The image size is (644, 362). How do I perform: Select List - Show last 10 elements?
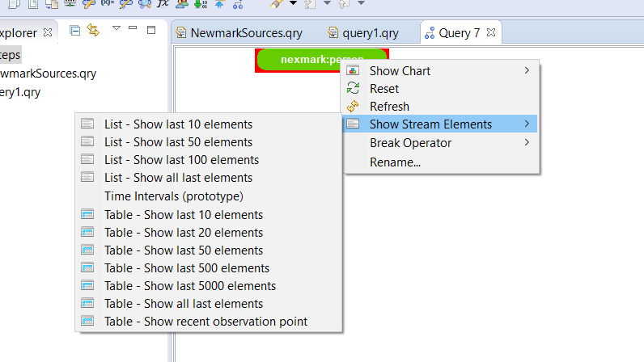178,124
